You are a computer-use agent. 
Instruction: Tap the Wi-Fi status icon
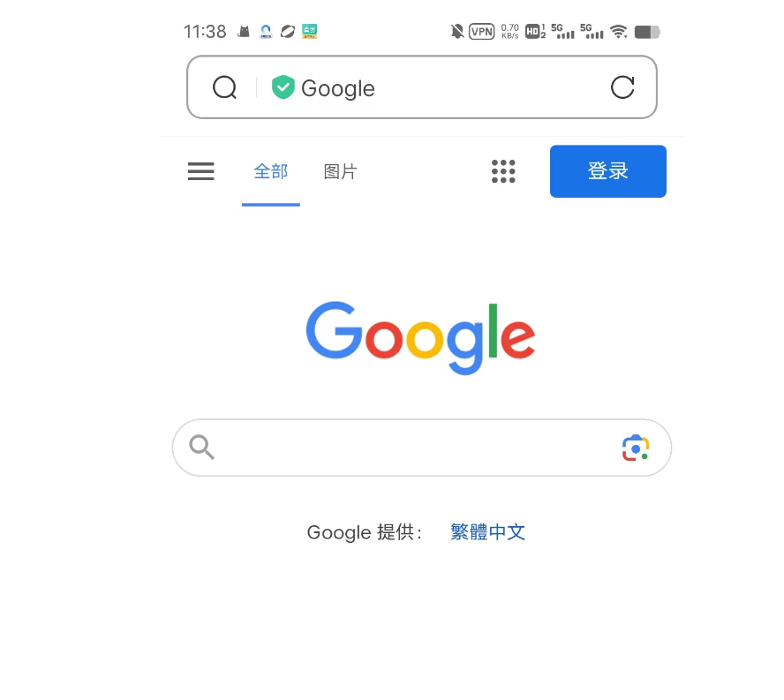pos(619,32)
